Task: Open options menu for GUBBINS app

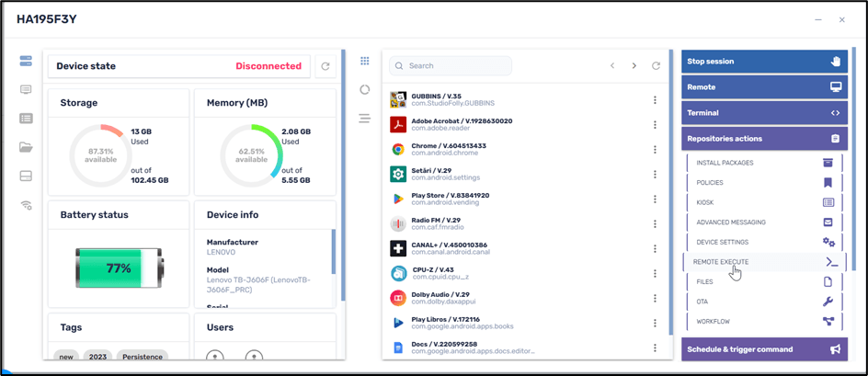Action: pos(655,100)
